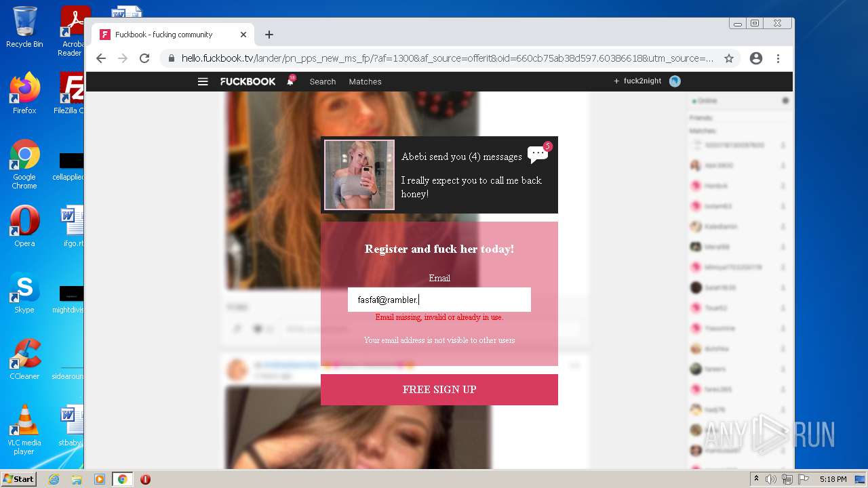Viewport: 868px width, 488px height.
Task: Select the stbaby document on desktop
Action: pos(71,427)
